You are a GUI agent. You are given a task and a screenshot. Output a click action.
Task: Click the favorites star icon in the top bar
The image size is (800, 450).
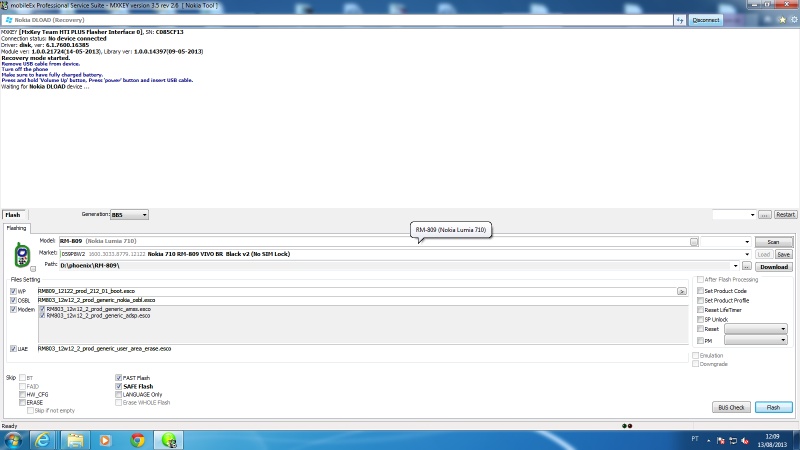[x=782, y=20]
